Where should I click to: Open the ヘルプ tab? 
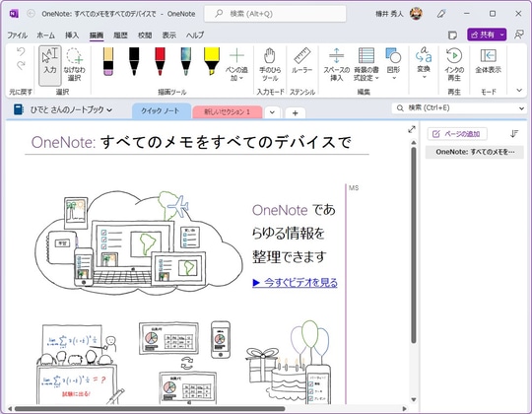click(x=195, y=34)
